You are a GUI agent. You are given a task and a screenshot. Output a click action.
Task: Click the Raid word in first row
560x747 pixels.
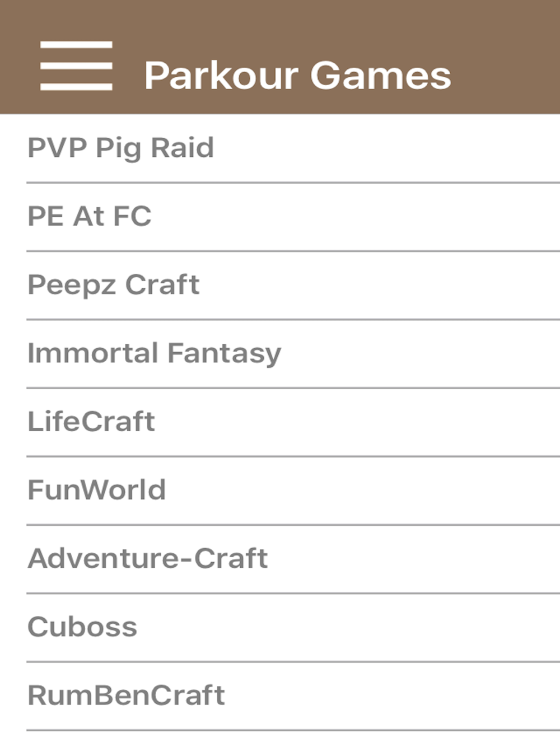point(183,148)
